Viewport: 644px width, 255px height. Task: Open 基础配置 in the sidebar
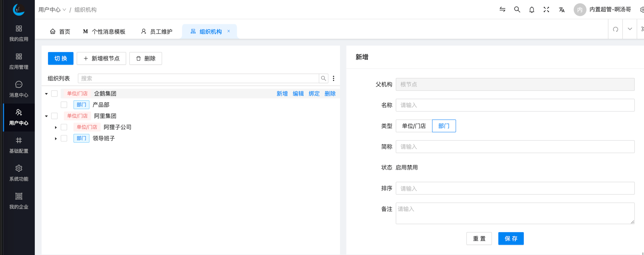19,145
